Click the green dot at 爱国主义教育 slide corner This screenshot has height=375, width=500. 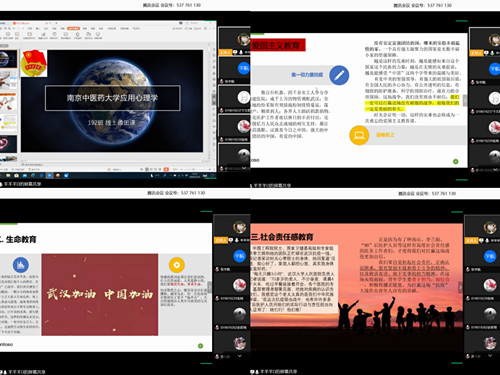[x=456, y=162]
